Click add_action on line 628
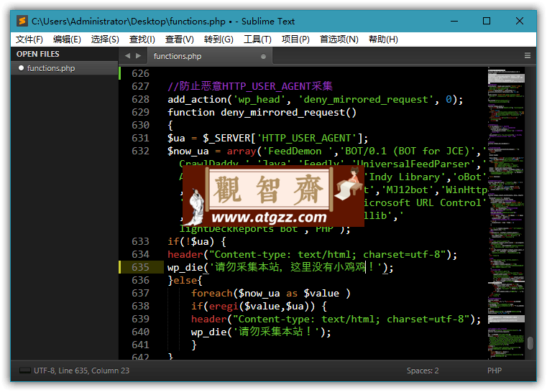 click(197, 100)
